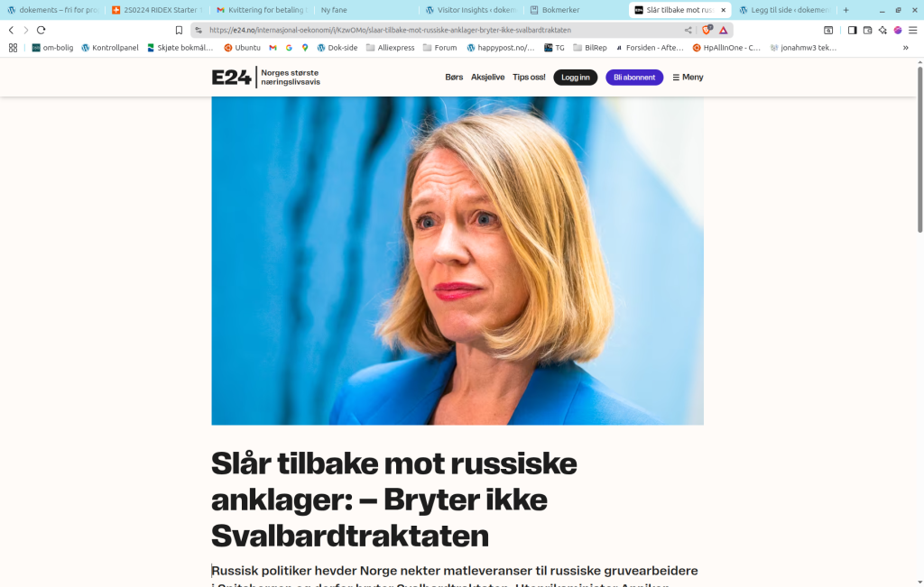
Task: Open site information for e24.no
Action: (199, 30)
